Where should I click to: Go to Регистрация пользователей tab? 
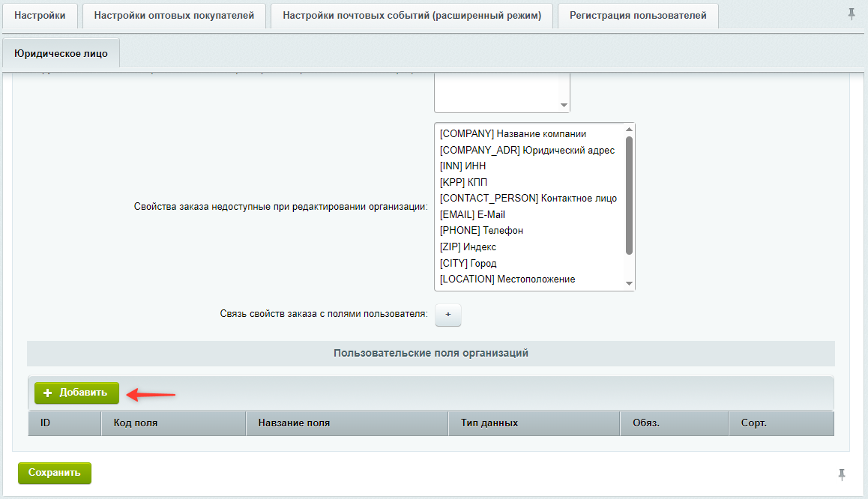(638, 16)
